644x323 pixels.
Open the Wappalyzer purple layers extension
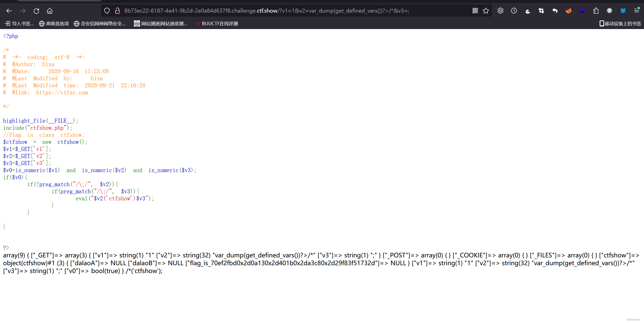[x=582, y=11]
